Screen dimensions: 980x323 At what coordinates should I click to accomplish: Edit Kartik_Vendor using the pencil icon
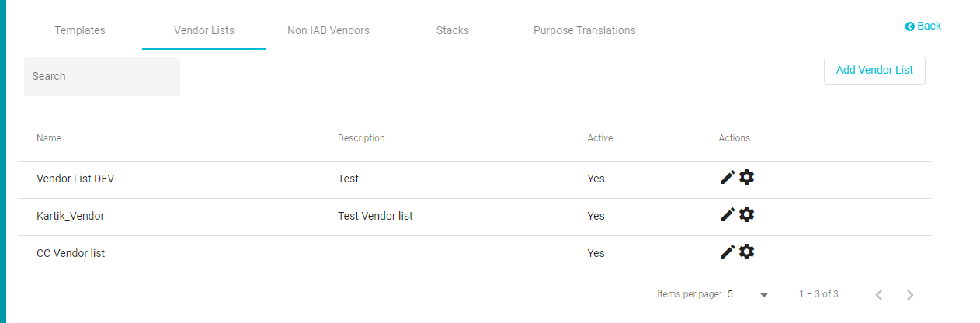[727, 215]
